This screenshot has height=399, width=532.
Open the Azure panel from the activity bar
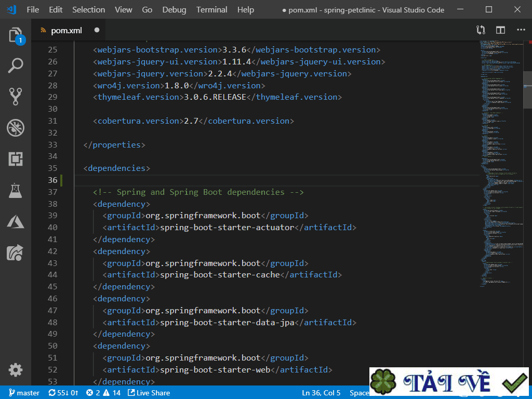pyautogui.click(x=16, y=221)
